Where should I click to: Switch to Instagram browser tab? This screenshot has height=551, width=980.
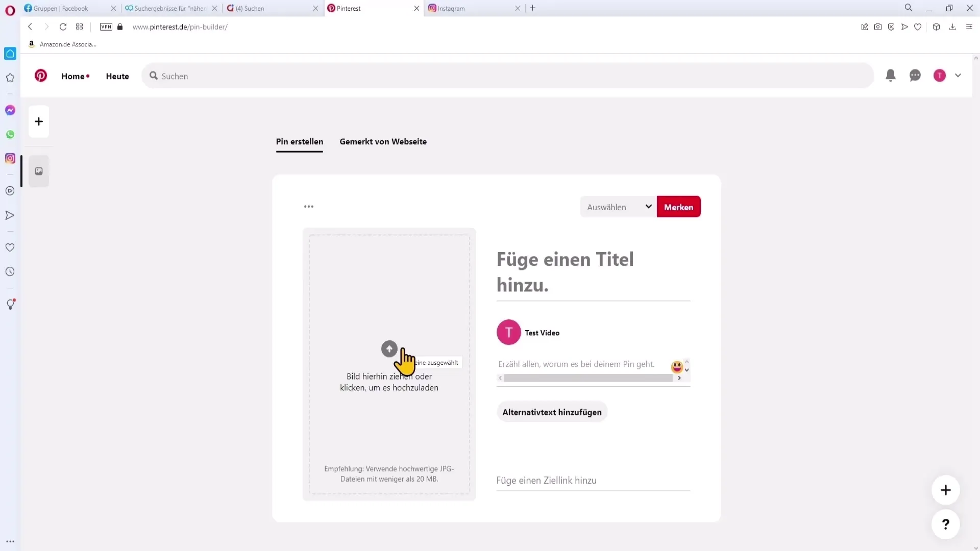tap(474, 8)
